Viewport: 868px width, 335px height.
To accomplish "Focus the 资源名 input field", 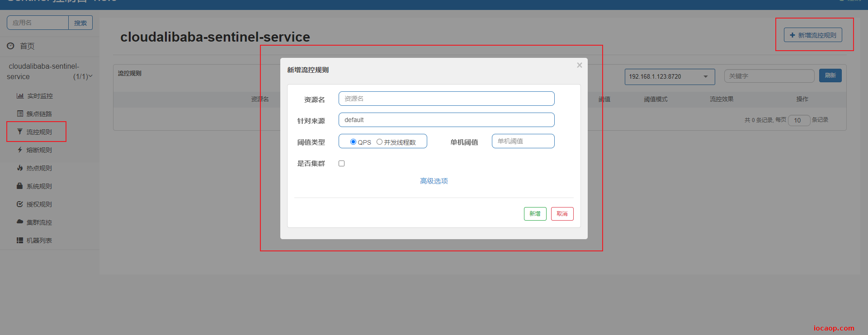I will pyautogui.click(x=447, y=99).
